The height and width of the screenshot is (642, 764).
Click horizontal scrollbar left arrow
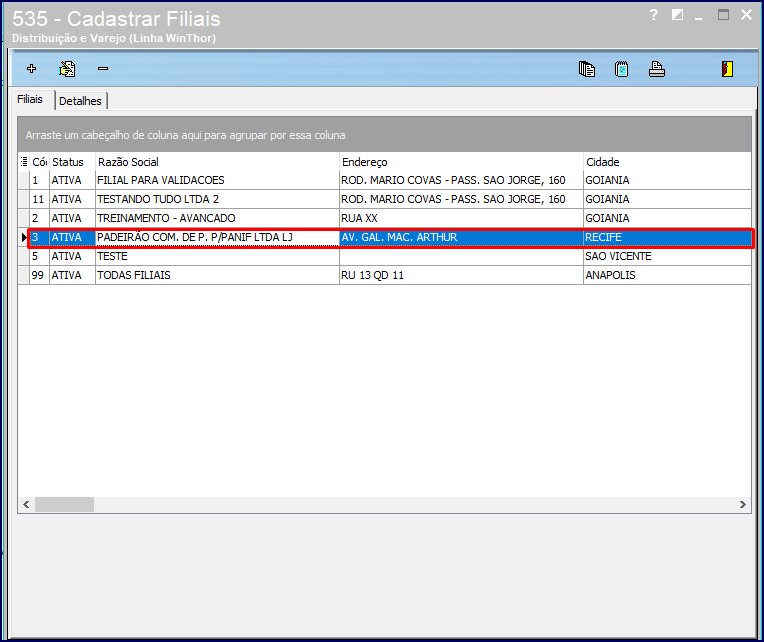pos(26,505)
